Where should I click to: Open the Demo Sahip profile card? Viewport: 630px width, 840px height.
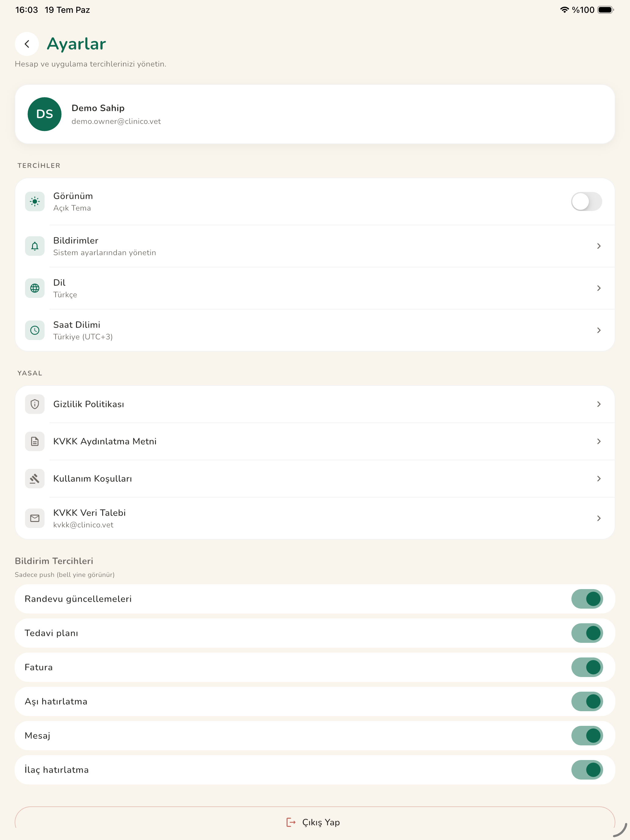(x=315, y=114)
